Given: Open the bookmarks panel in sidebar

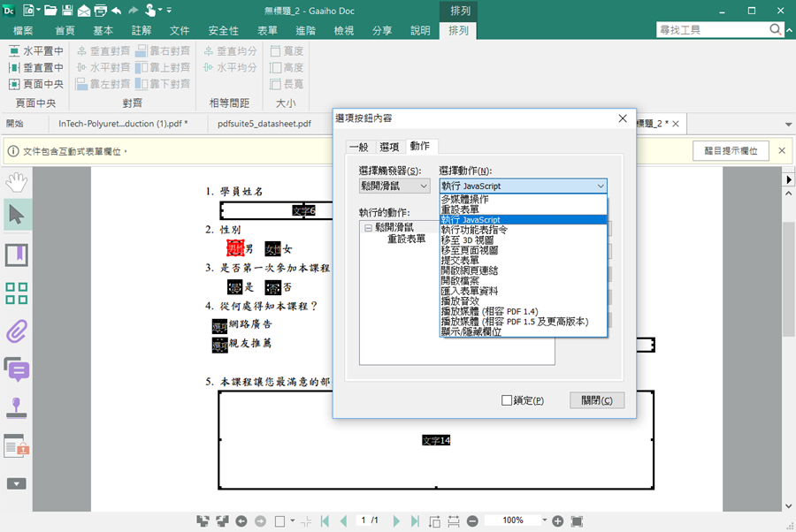Looking at the screenshot, I should (x=16, y=255).
